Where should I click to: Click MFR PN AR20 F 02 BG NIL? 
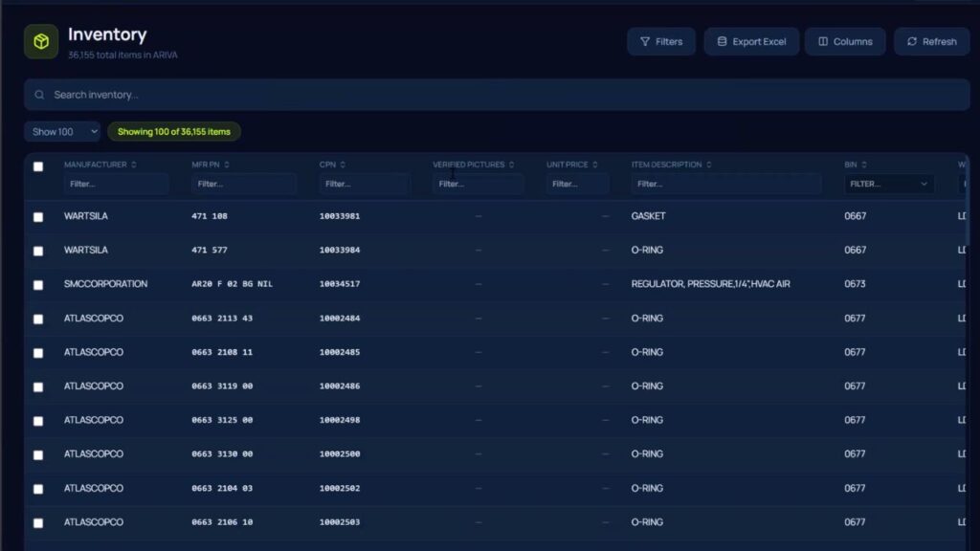coord(232,283)
